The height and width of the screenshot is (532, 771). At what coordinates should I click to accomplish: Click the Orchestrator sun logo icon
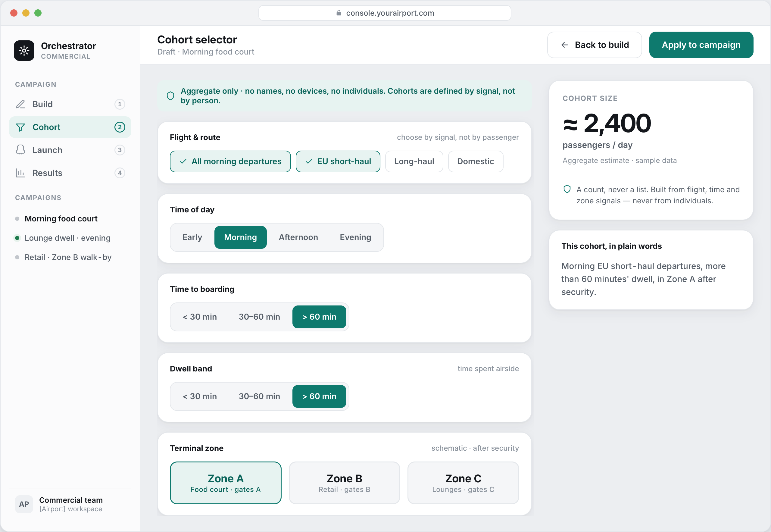point(24,51)
